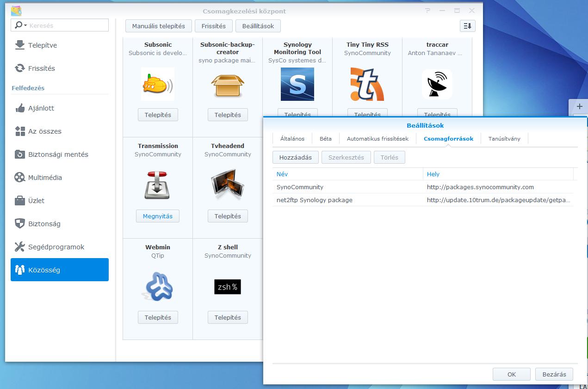Open the Synology Monitoring Tool icon
The width and height of the screenshot is (588, 389).
coord(297,84)
